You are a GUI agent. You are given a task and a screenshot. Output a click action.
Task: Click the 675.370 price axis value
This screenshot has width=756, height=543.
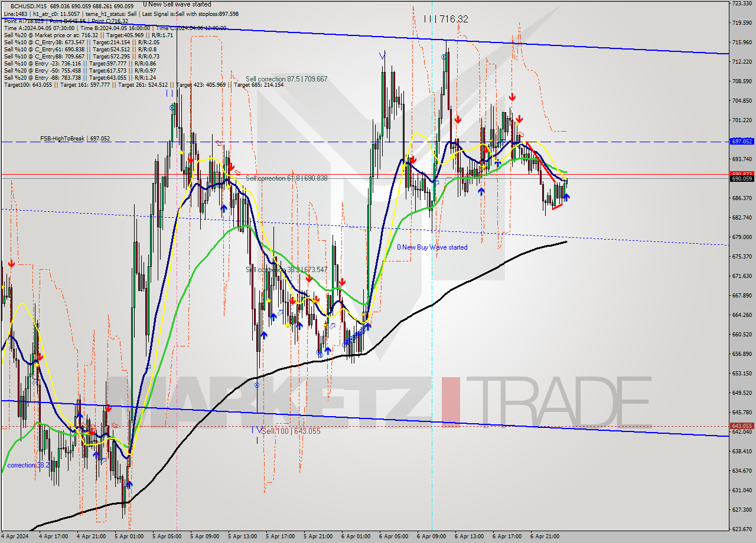pyautogui.click(x=741, y=256)
